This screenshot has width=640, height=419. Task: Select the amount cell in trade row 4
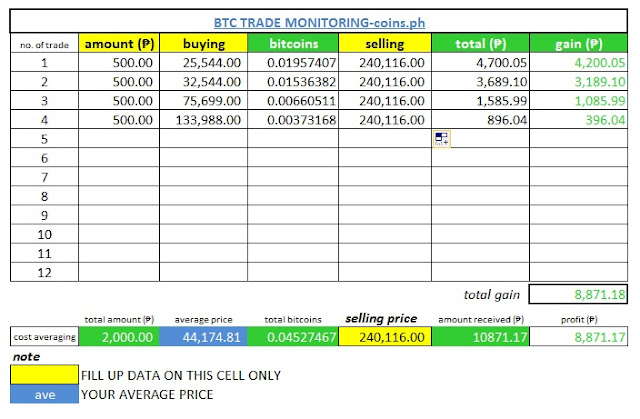[x=119, y=120]
